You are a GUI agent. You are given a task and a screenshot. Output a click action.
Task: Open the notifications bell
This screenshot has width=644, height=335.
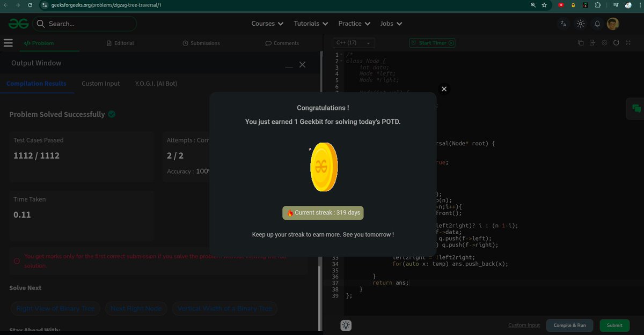pyautogui.click(x=597, y=24)
